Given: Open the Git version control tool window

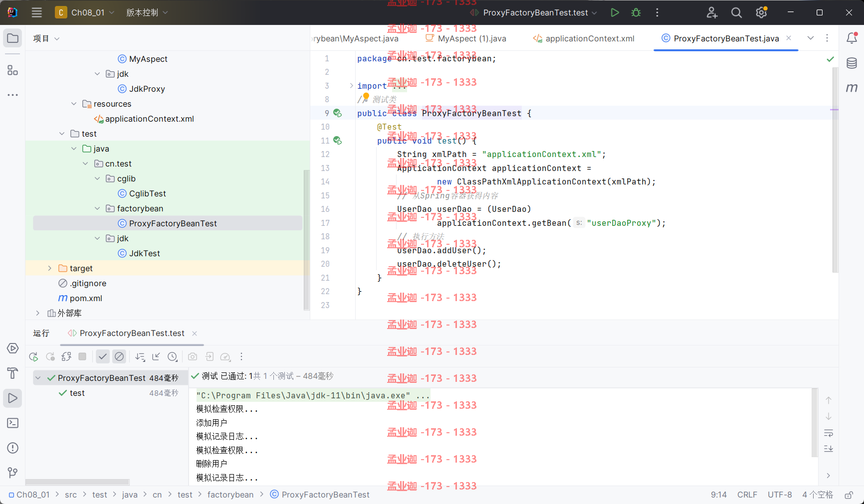Looking at the screenshot, I should pyautogui.click(x=12, y=472).
